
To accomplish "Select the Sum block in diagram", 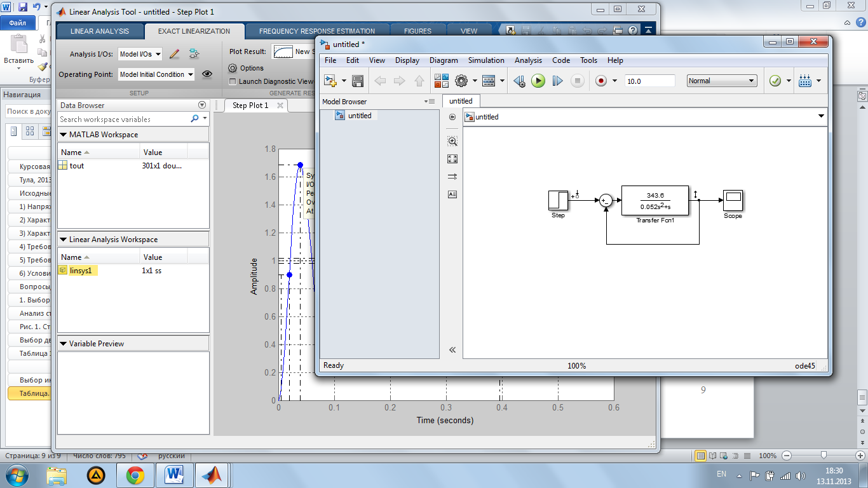I will click(x=606, y=200).
